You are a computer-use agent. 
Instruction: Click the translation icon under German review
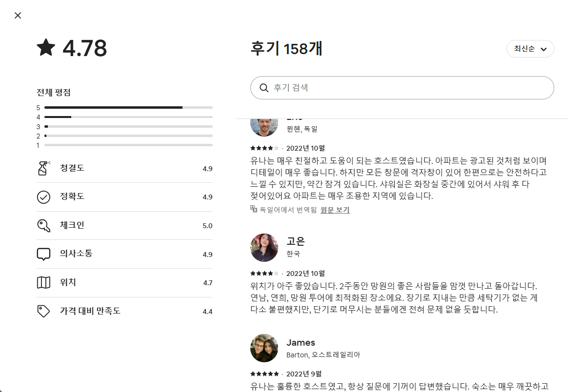[254, 209]
